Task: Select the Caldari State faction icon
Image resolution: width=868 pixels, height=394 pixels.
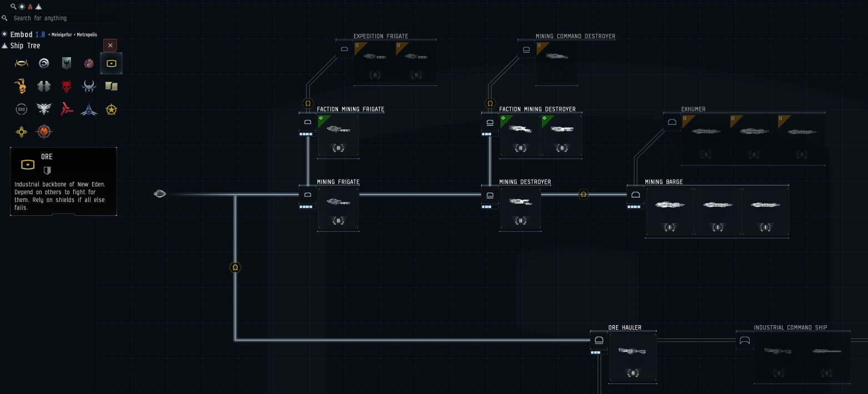Action: pyautogui.click(x=44, y=63)
